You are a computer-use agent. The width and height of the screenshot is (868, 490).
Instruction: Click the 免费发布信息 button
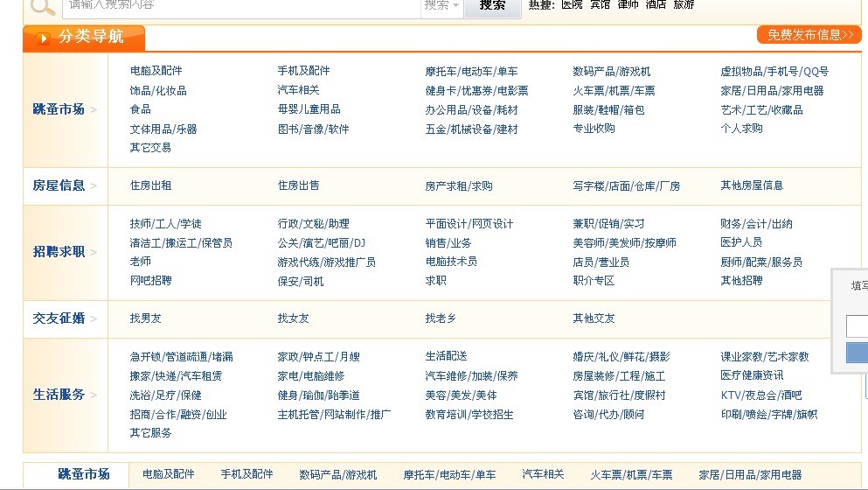809,35
